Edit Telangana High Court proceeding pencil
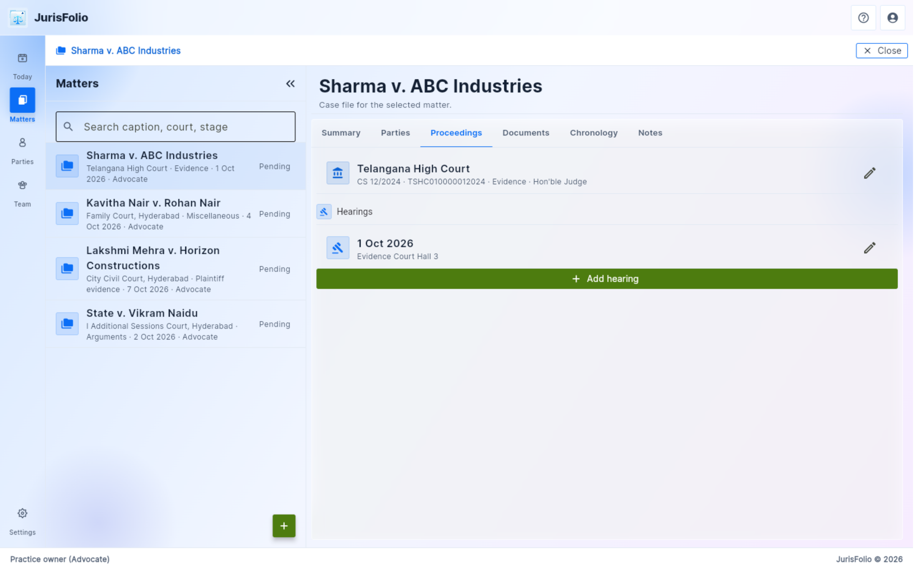This screenshot has height=566, width=924. click(869, 173)
